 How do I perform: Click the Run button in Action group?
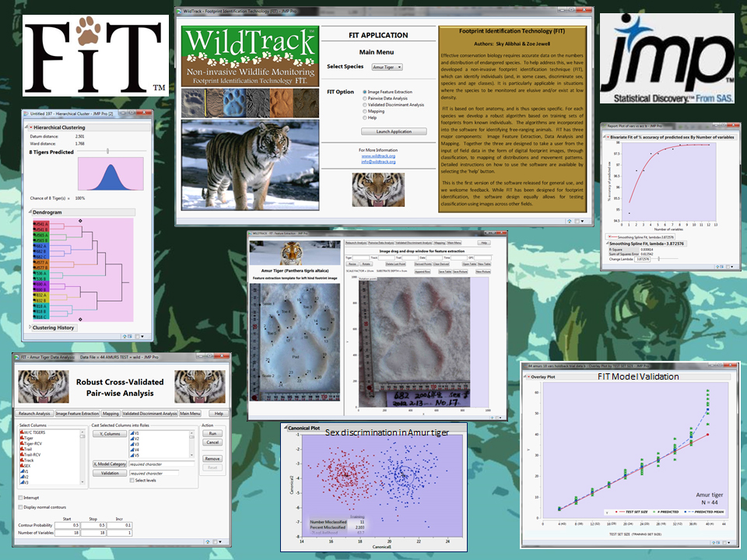(212, 434)
